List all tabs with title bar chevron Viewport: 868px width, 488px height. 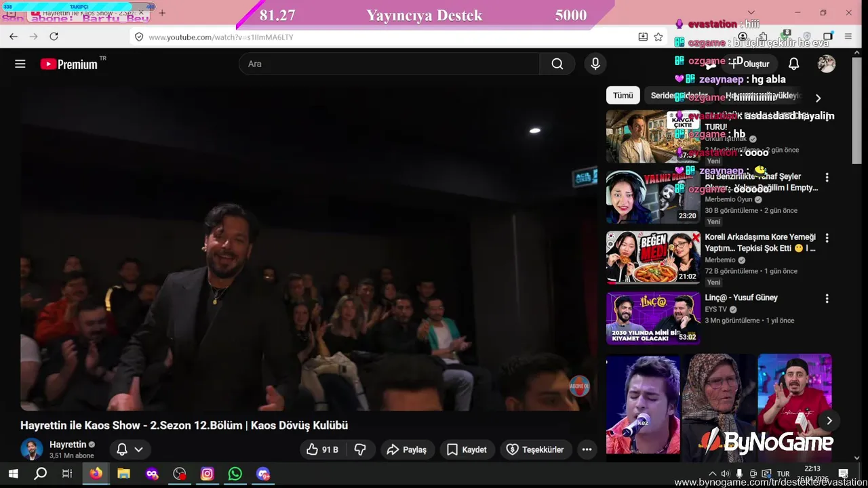coord(751,13)
